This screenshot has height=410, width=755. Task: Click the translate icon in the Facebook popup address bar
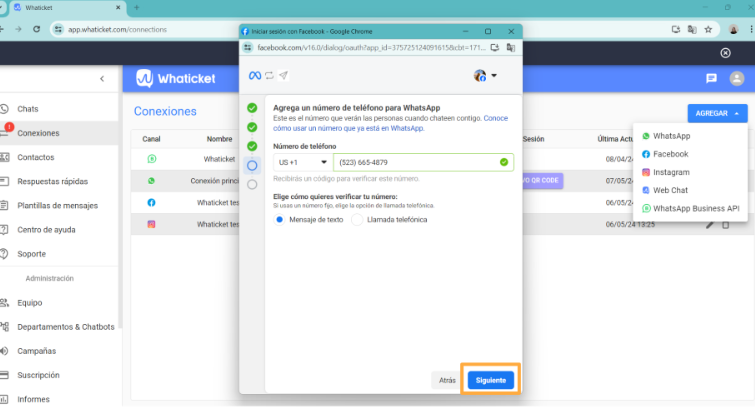pos(511,47)
